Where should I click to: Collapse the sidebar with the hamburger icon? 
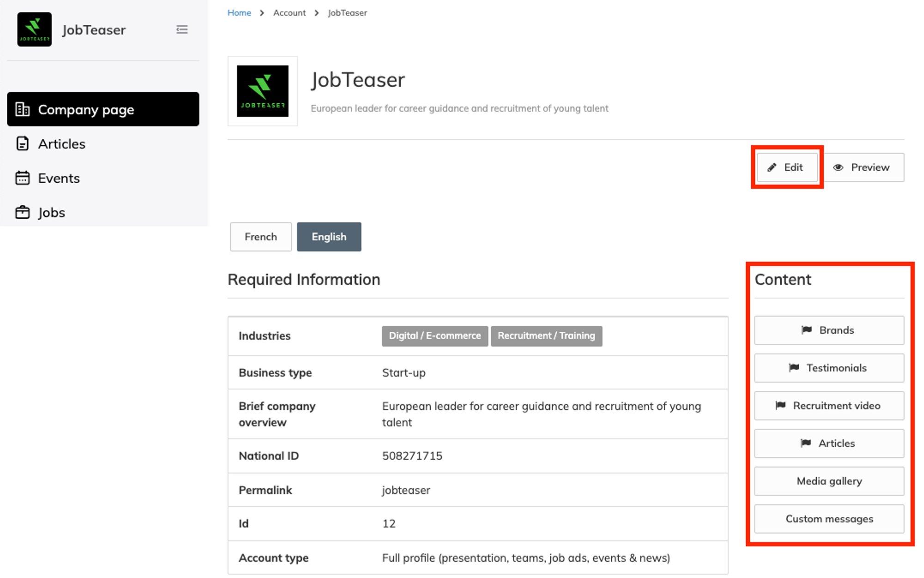pos(182,30)
